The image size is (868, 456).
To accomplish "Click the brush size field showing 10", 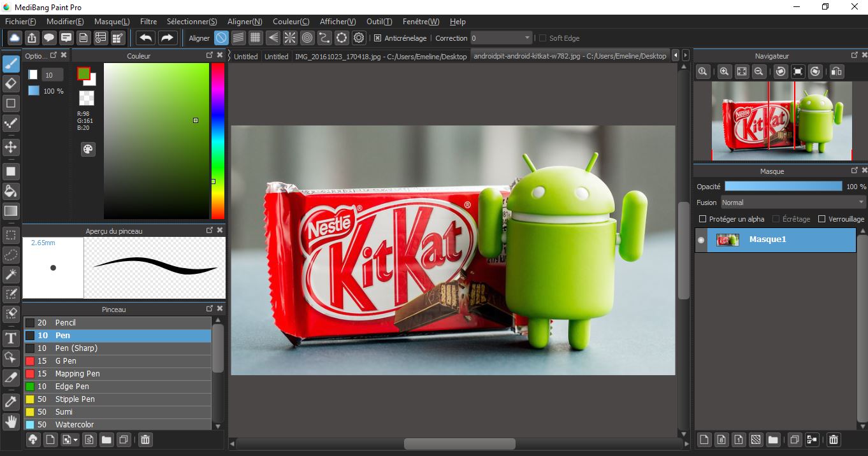I will [x=52, y=75].
